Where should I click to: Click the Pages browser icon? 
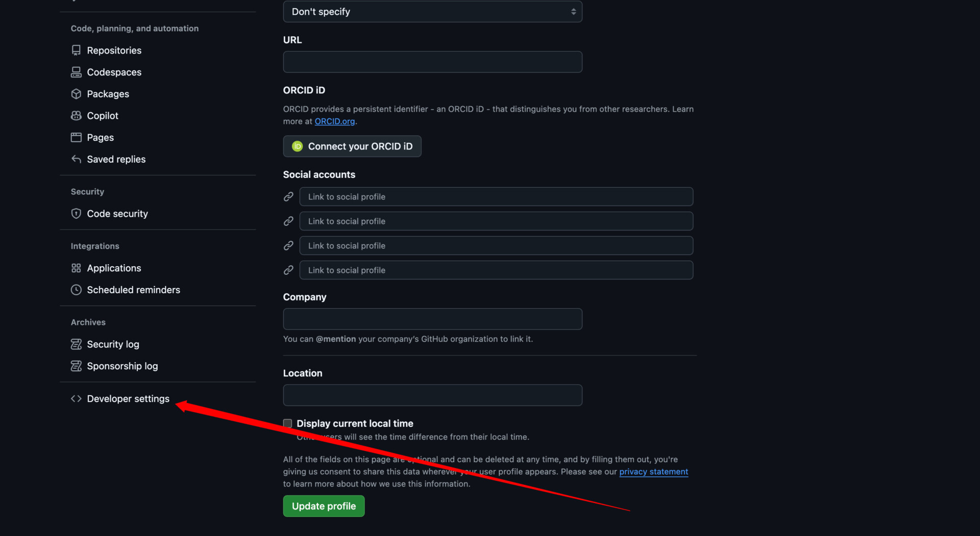click(x=76, y=138)
